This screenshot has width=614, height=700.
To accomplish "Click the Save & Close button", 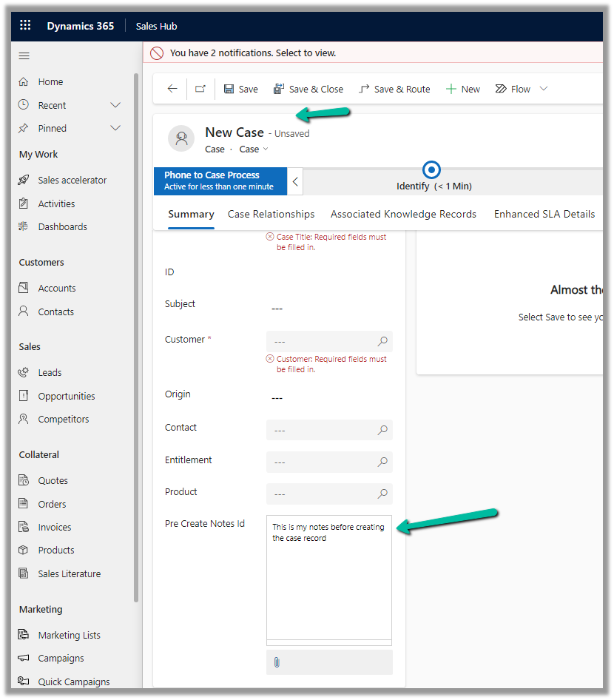I will coord(308,89).
